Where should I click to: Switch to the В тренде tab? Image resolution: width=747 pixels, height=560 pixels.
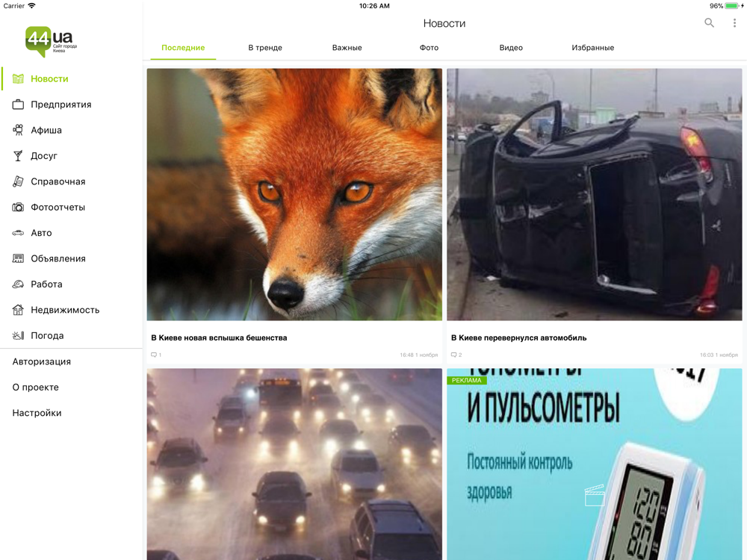[265, 48]
